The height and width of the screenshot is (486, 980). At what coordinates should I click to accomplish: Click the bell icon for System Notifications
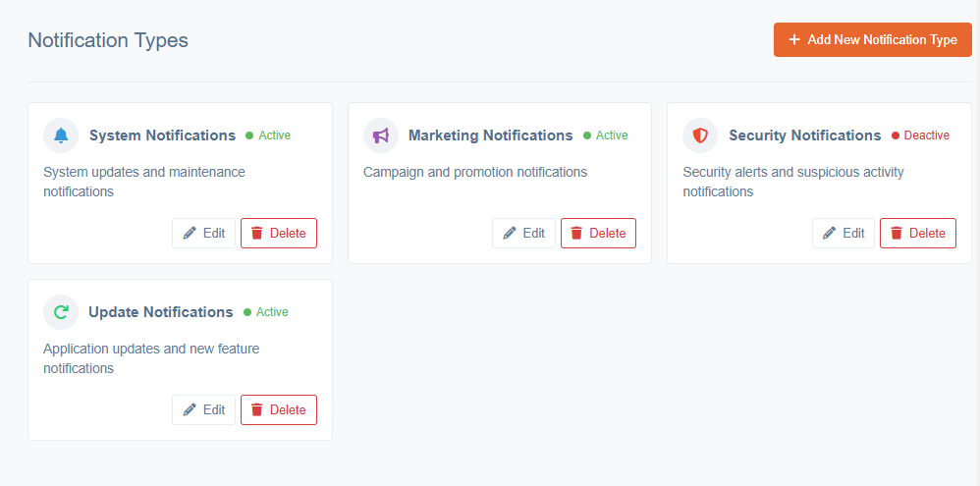61,135
